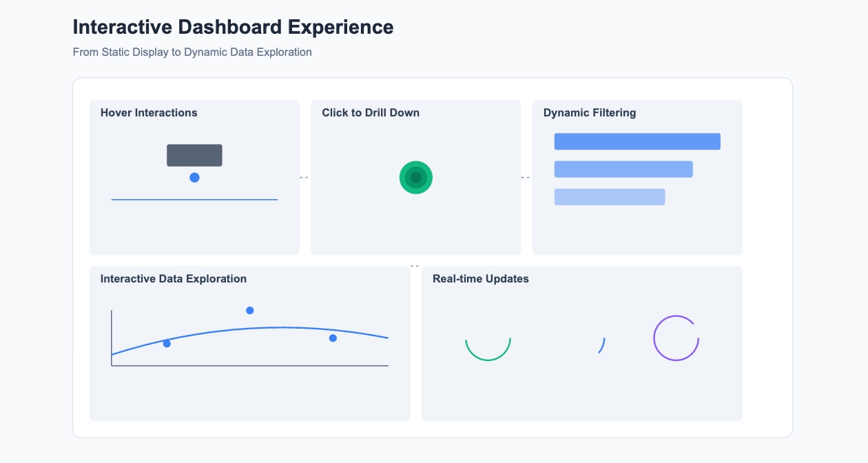Viewport: 868px width, 463px height.
Task: Click the leftmost data point on the curve
Action: (167, 344)
